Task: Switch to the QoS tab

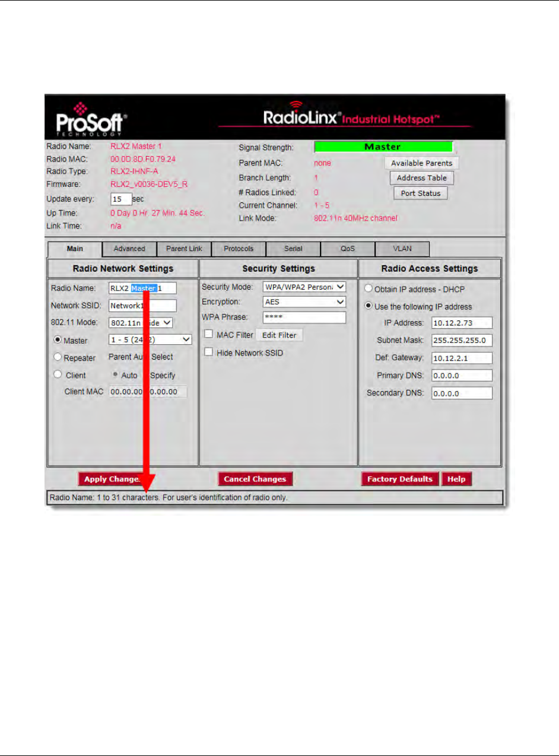Action: (348, 249)
